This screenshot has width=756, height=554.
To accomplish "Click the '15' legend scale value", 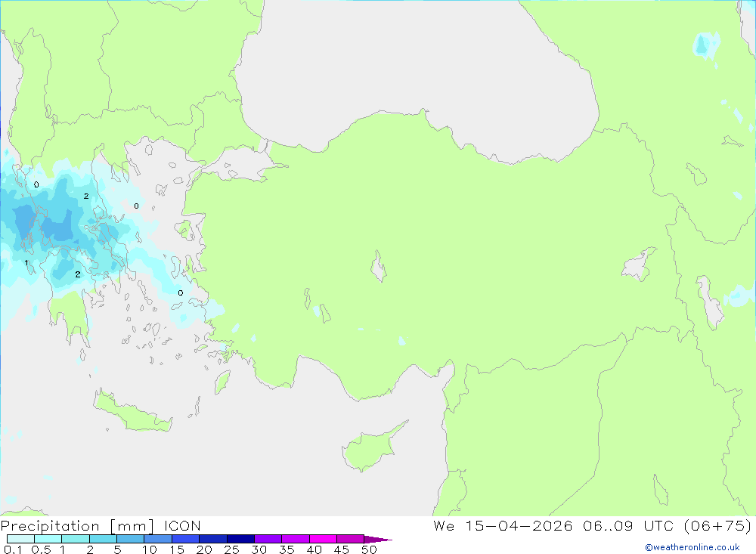I will [x=177, y=549].
